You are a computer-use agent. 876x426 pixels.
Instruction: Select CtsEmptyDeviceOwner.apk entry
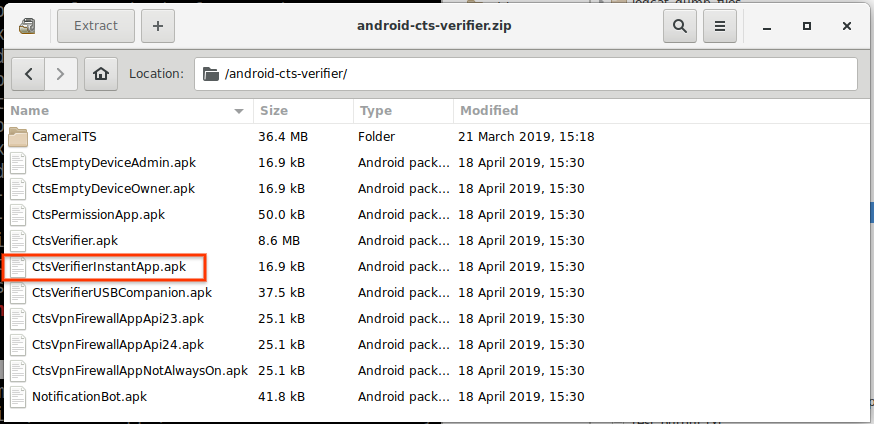pos(113,188)
